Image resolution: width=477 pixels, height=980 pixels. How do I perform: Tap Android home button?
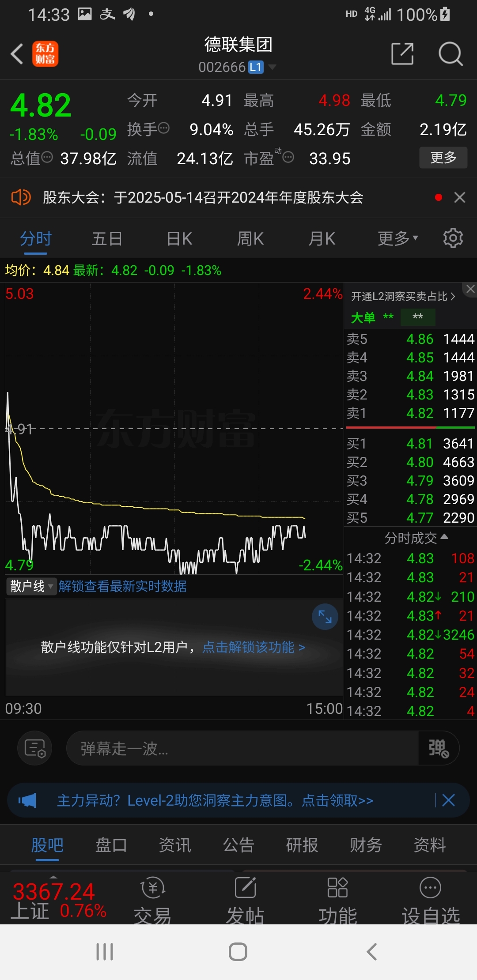coord(238,952)
